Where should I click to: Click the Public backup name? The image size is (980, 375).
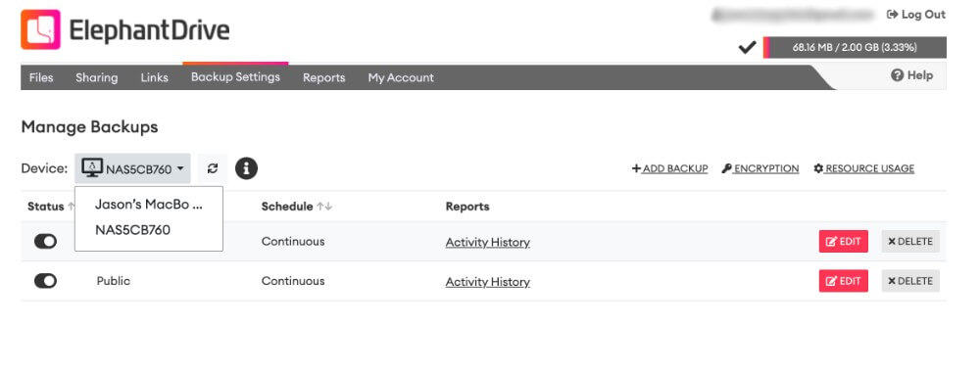coord(113,281)
